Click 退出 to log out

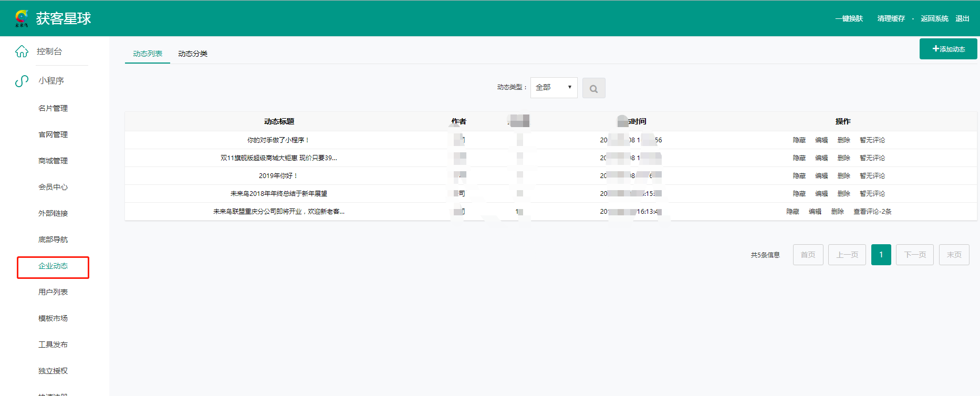(962, 18)
